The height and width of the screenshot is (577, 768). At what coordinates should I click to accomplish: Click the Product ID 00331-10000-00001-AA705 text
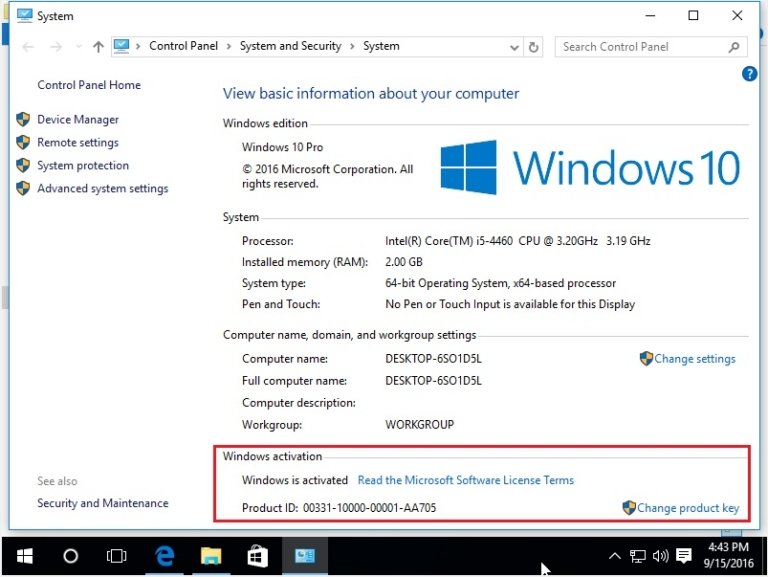click(x=369, y=508)
